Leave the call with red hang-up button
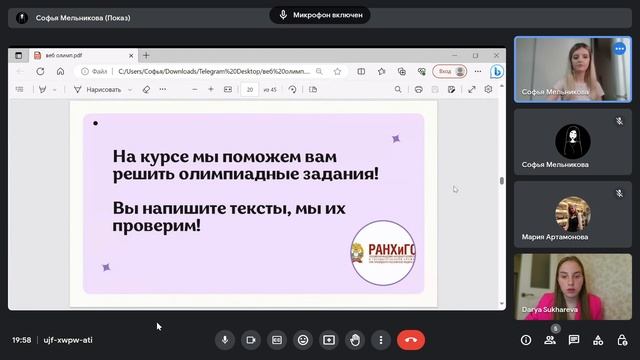This screenshot has width=640, height=360. coord(411,340)
